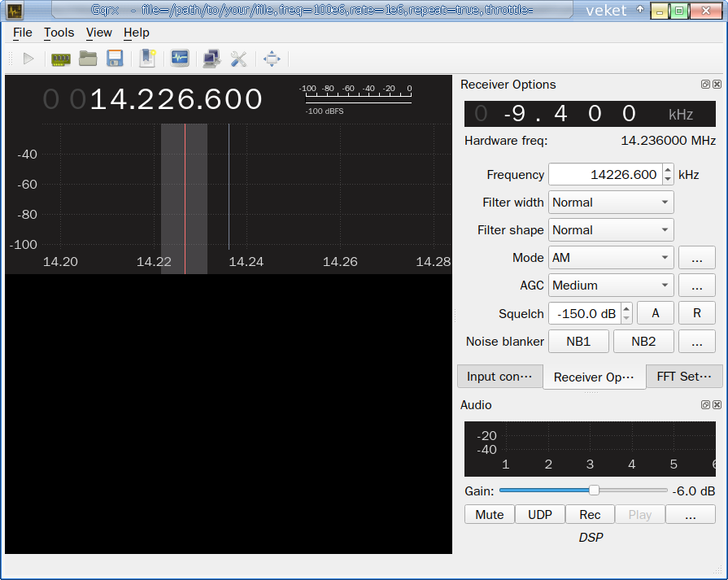Click the receiver offset display -9.400 kHz
The image size is (728, 580).
590,114
